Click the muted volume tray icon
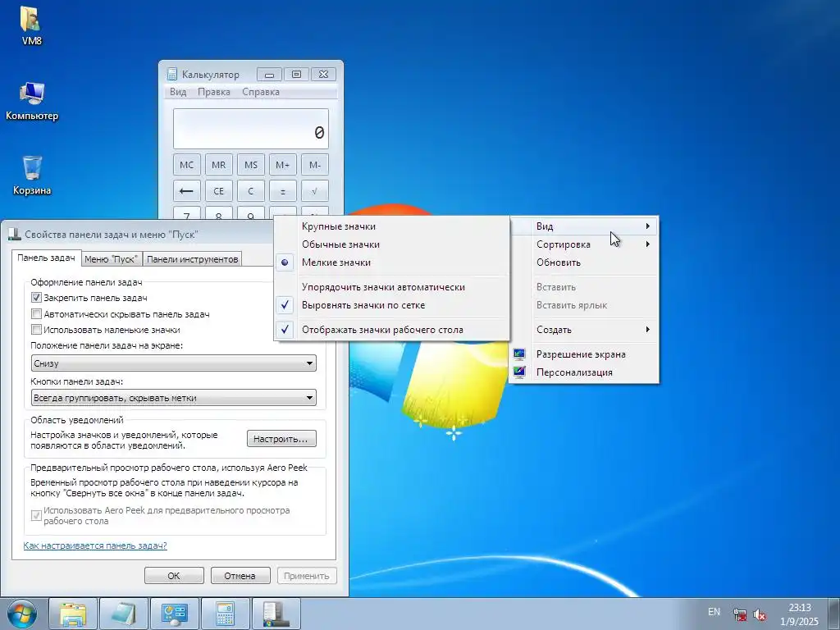This screenshot has height=630, width=840. [x=759, y=614]
